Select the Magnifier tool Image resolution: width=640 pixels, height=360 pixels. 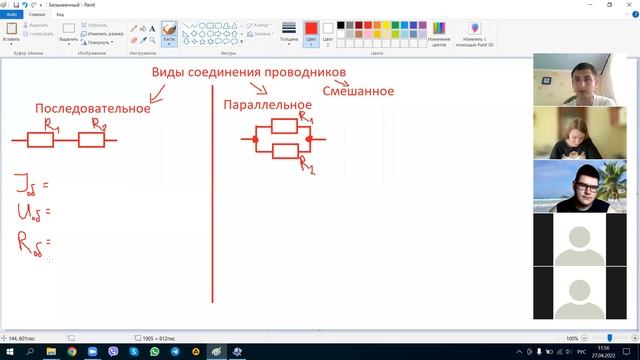[152, 40]
